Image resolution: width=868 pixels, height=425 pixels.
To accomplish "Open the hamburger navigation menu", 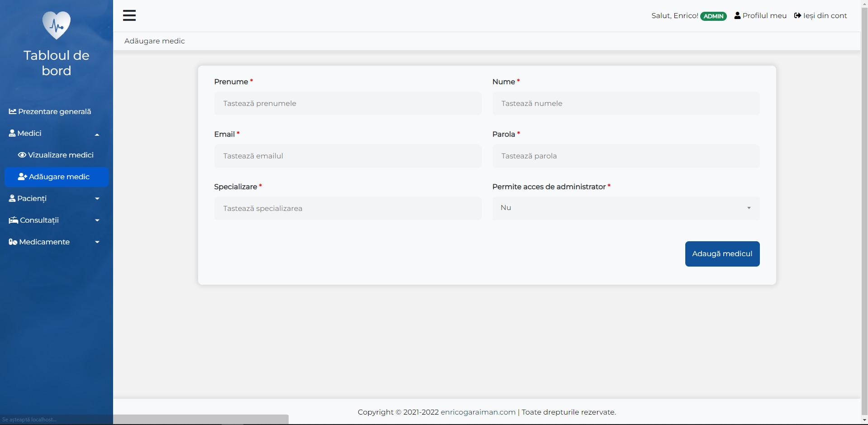I will click(x=129, y=15).
